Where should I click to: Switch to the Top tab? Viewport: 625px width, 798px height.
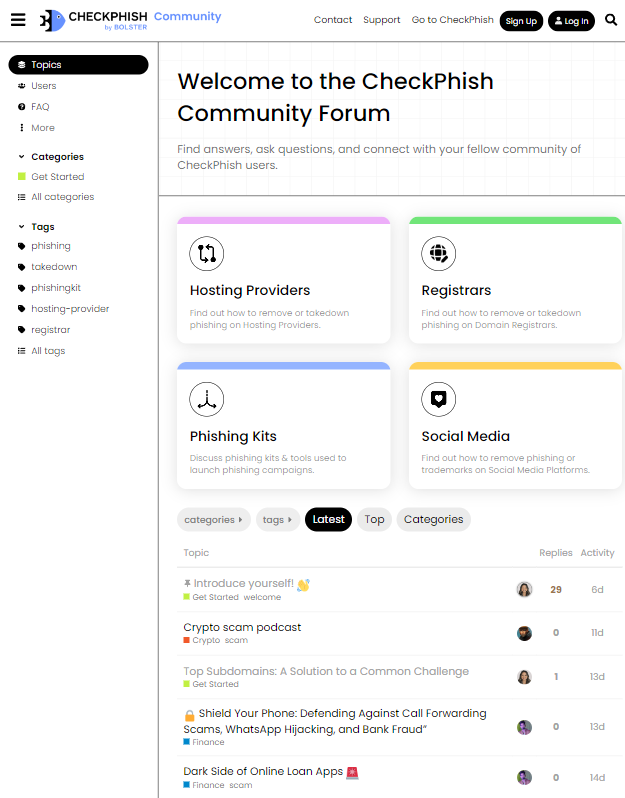374,520
